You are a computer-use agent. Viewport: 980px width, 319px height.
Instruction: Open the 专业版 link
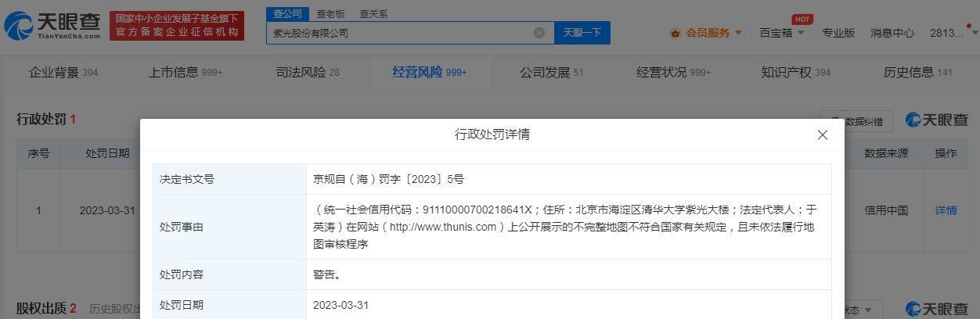tap(838, 33)
